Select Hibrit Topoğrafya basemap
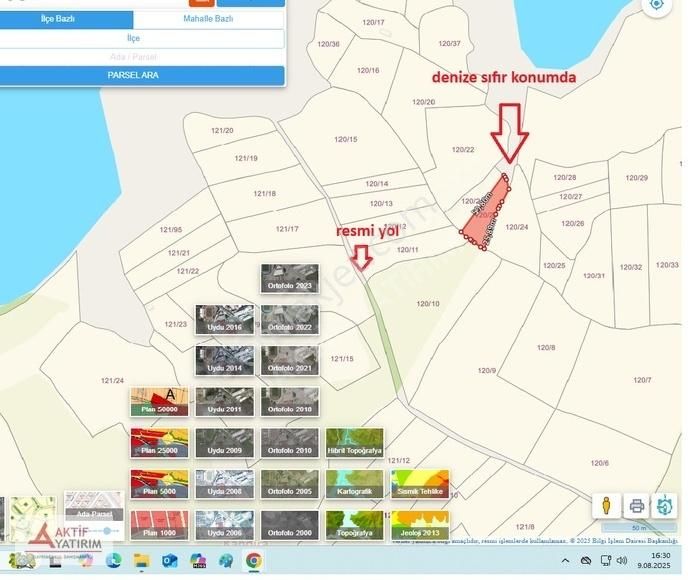Viewport: 688px width, 580px height. point(355,443)
